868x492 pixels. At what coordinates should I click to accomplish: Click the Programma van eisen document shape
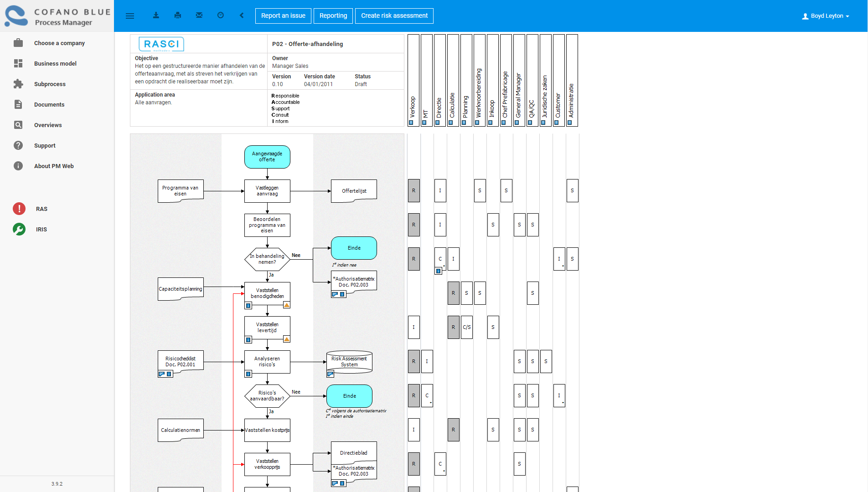[x=181, y=191]
